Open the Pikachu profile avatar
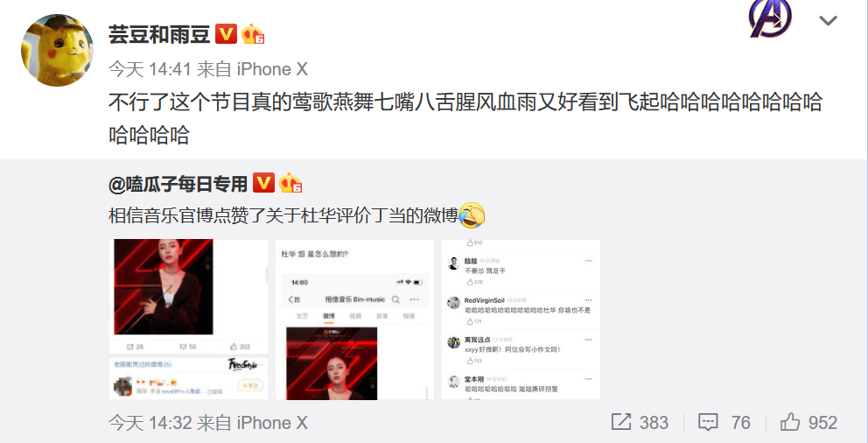This screenshot has height=443, width=868. (57, 51)
